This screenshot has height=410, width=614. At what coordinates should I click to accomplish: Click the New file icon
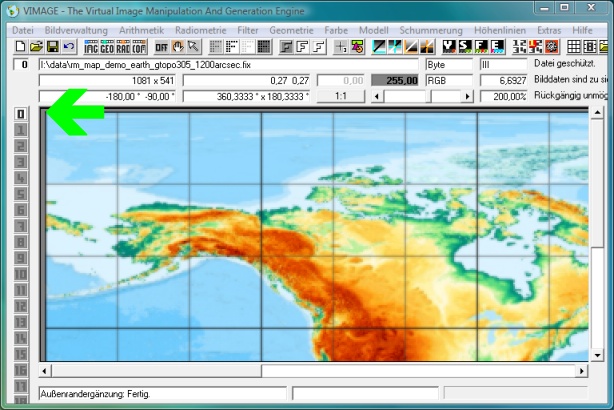point(21,47)
